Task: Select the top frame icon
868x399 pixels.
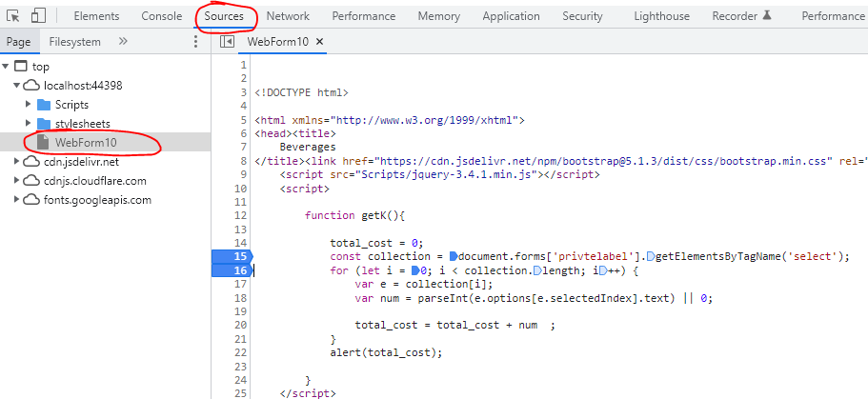Action: click(20, 67)
